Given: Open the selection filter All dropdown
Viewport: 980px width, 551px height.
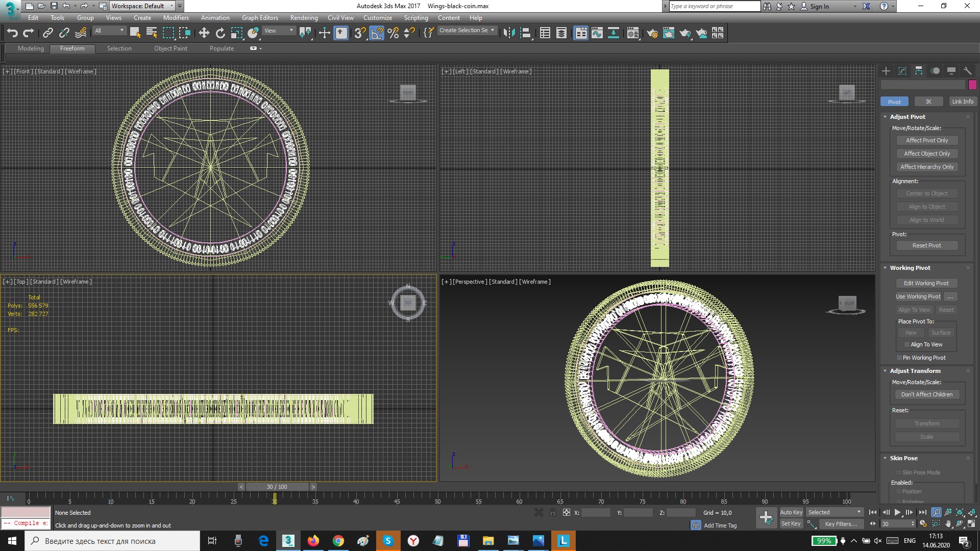Looking at the screenshot, I should click(x=109, y=31).
